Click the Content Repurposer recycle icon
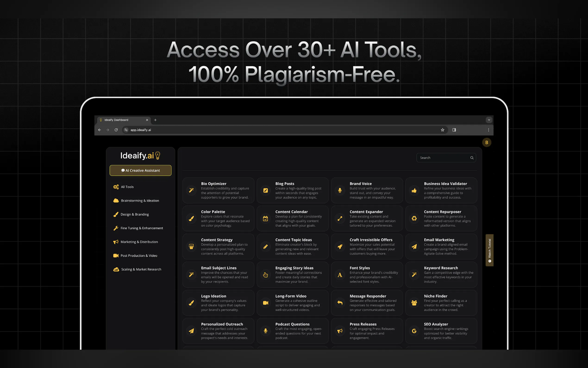The image size is (588, 368). pos(414,218)
